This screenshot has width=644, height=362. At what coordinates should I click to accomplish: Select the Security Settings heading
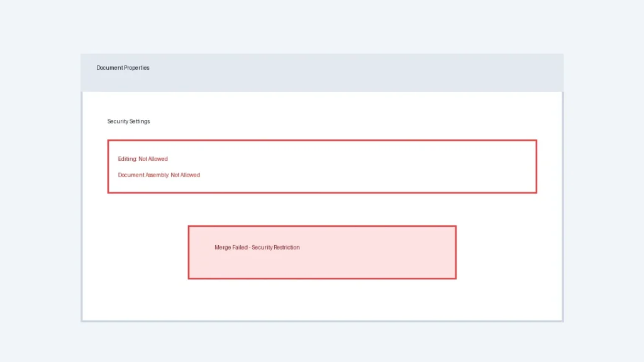(128, 121)
